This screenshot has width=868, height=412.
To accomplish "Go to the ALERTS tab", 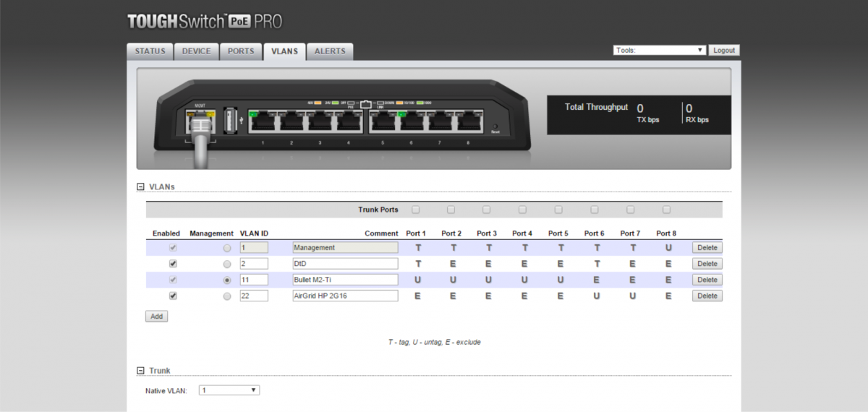I will [330, 51].
